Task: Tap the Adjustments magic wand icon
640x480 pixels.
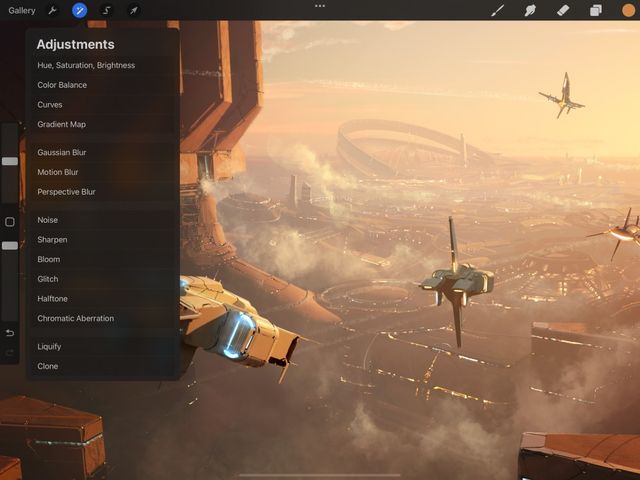Action: (80, 11)
